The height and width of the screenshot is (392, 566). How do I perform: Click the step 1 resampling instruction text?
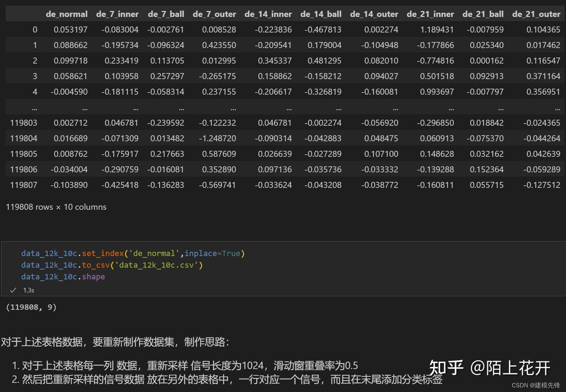click(185, 365)
